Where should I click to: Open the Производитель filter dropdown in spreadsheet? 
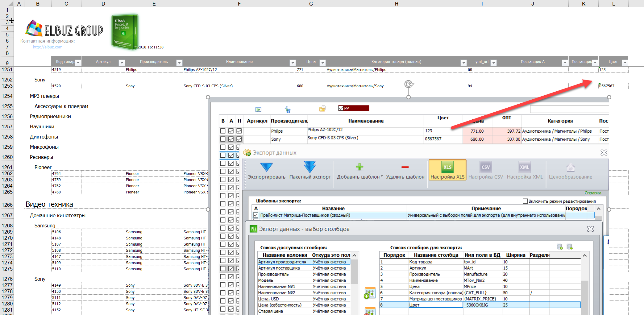coord(179,63)
